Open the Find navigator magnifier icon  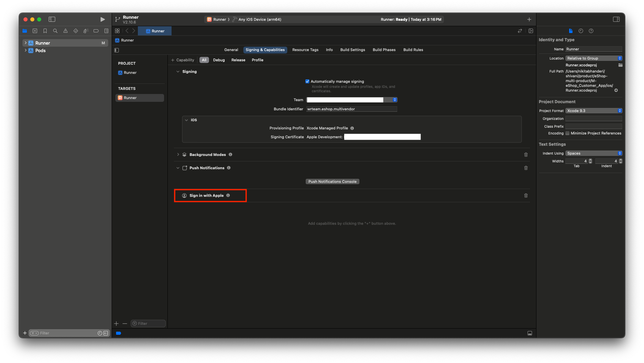[55, 31]
